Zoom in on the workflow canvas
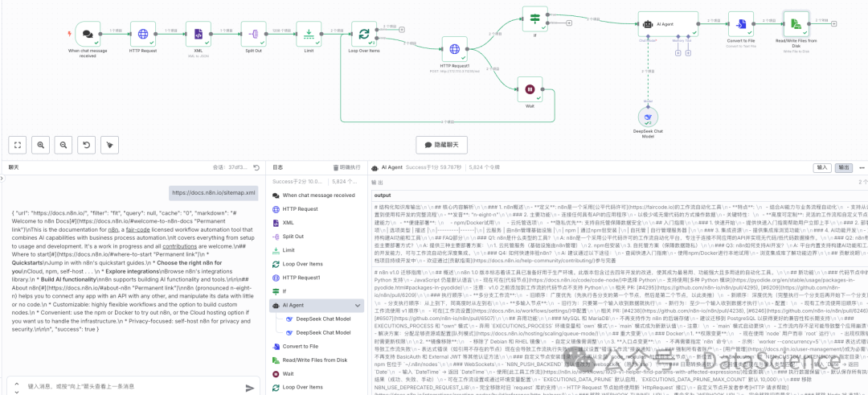Image resolution: width=868 pixels, height=395 pixels. tap(41, 145)
